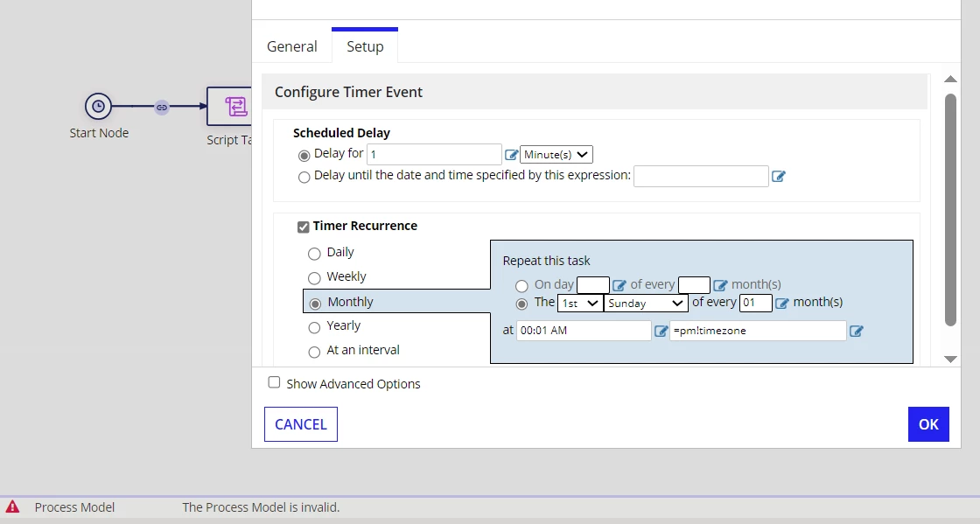This screenshot has width=980, height=524.
Task: Select the On day of every month radio
Action: (x=521, y=286)
